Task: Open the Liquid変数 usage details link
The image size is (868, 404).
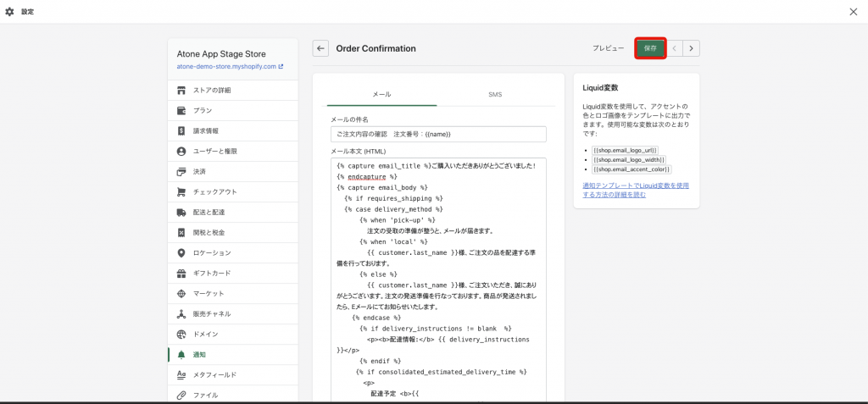Action: tap(636, 191)
